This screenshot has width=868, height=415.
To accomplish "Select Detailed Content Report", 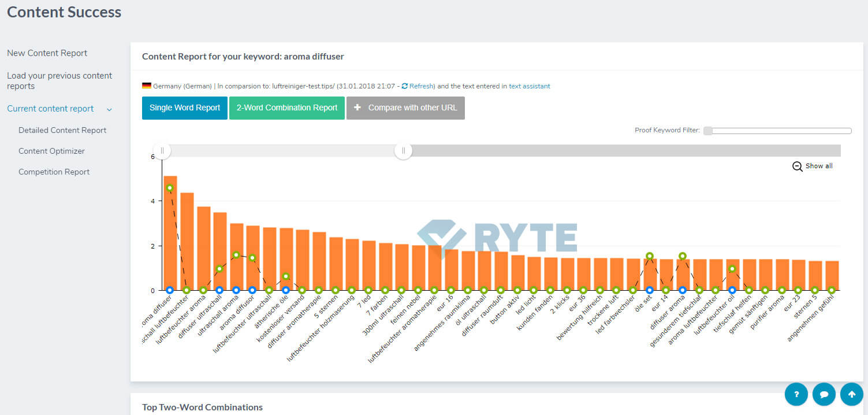I will (62, 131).
